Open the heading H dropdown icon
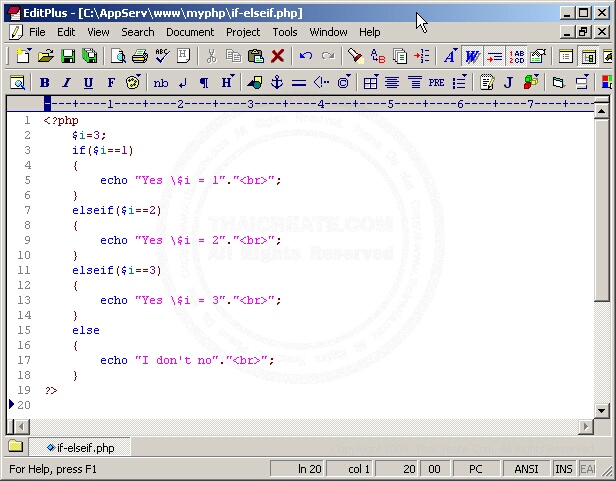Screen dimensions: 616x481 tap(228, 82)
